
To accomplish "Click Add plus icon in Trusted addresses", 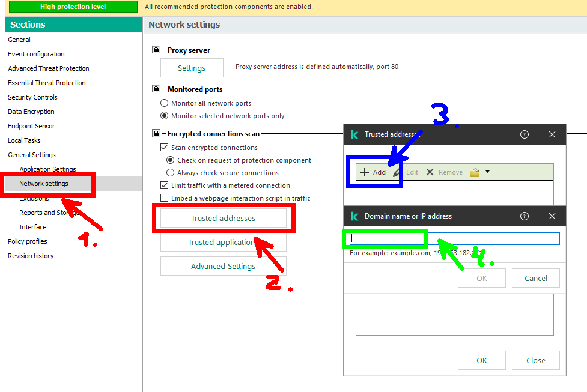I will pyautogui.click(x=364, y=172).
